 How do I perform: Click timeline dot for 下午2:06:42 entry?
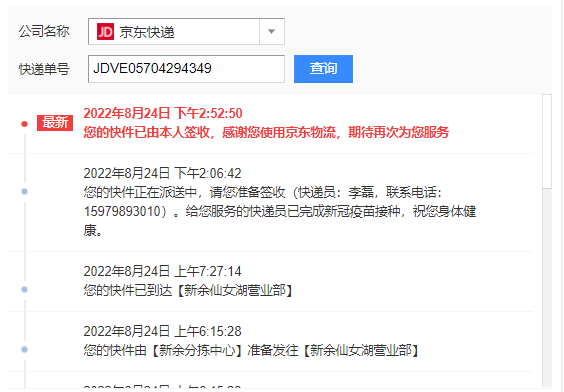click(24, 191)
